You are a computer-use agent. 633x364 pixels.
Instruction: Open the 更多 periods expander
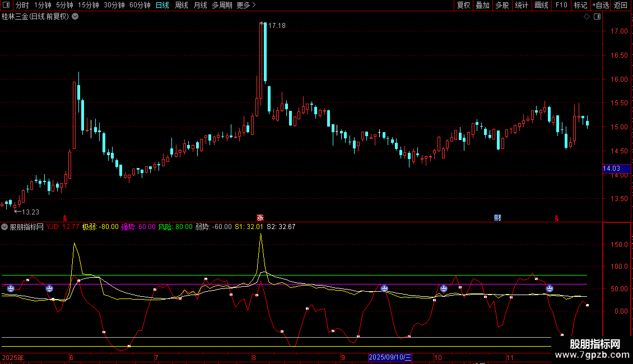246,5
